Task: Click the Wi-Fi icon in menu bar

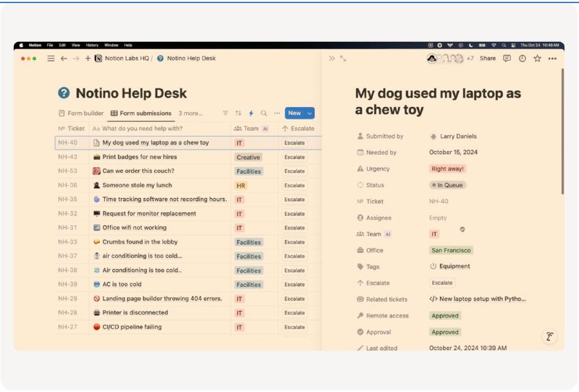Action: [494, 45]
